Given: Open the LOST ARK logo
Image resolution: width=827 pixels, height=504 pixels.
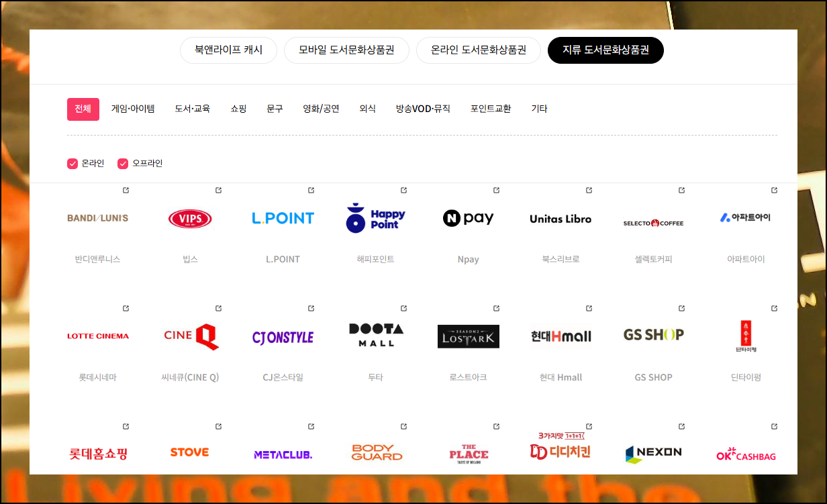Looking at the screenshot, I should (x=468, y=336).
